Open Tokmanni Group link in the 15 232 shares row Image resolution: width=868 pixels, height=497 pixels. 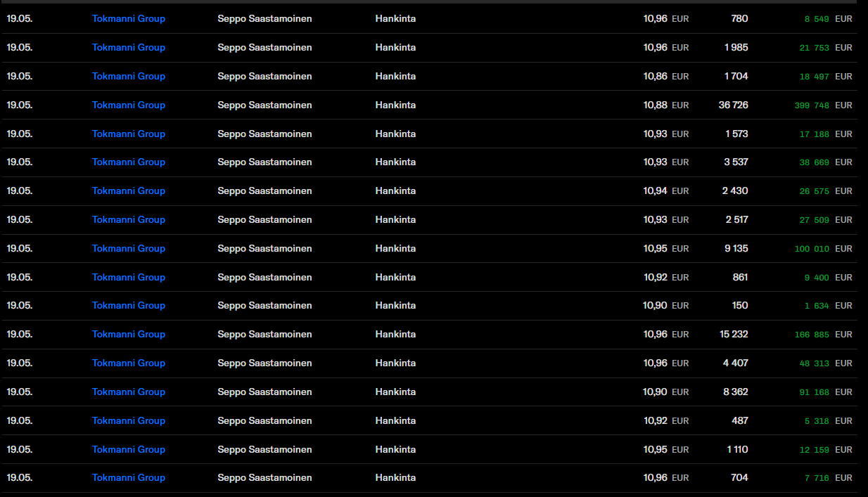point(129,335)
